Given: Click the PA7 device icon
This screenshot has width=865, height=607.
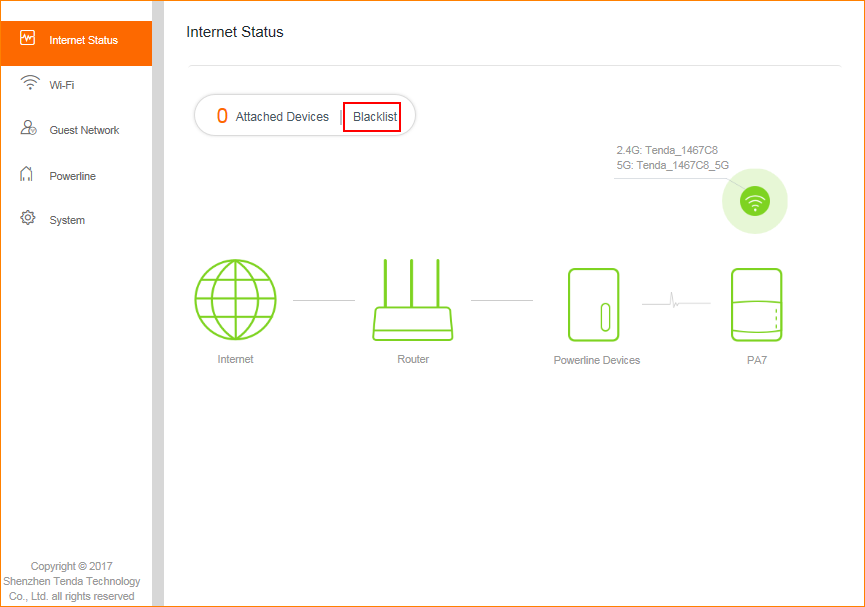Looking at the screenshot, I should [x=756, y=305].
